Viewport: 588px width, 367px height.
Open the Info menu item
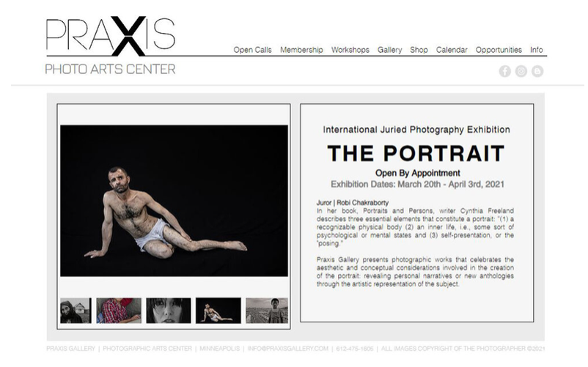536,50
